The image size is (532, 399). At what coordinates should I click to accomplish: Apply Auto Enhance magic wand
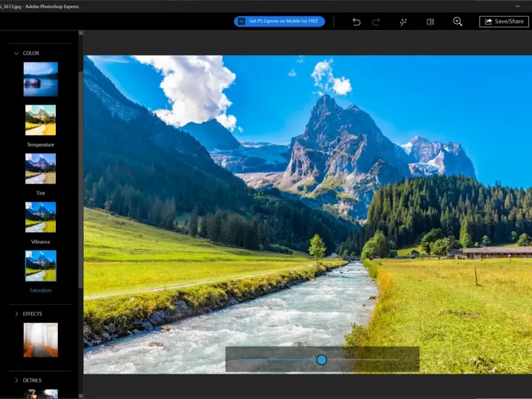(403, 22)
